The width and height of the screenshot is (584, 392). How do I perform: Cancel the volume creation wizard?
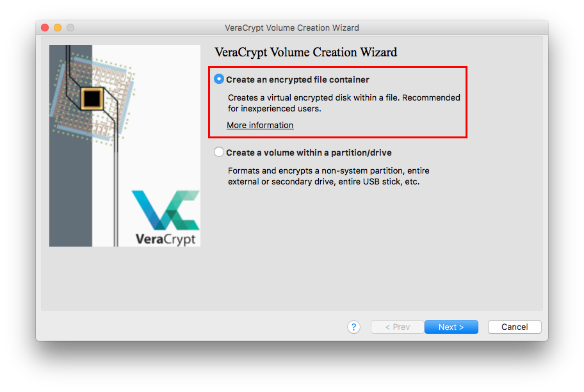(x=514, y=327)
